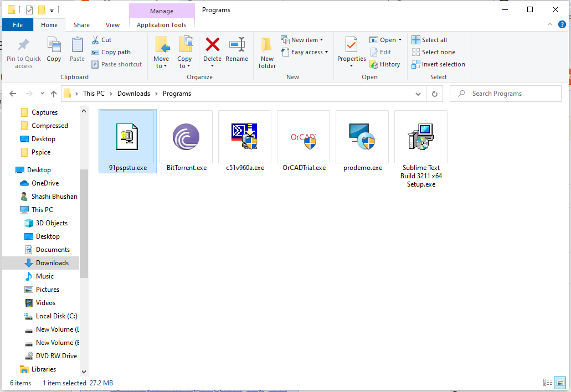Invert the current selection
This screenshot has height=392, width=571.
pos(438,64)
